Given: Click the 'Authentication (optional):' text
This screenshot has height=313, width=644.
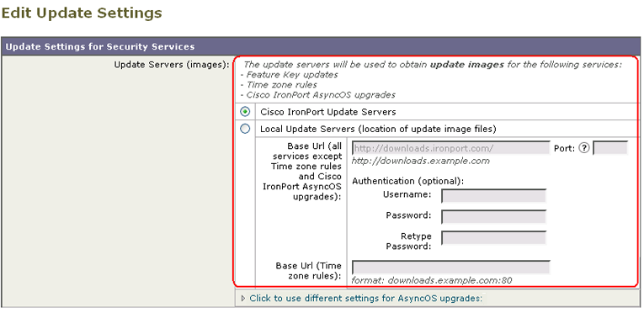Looking at the screenshot, I should click(x=407, y=181).
